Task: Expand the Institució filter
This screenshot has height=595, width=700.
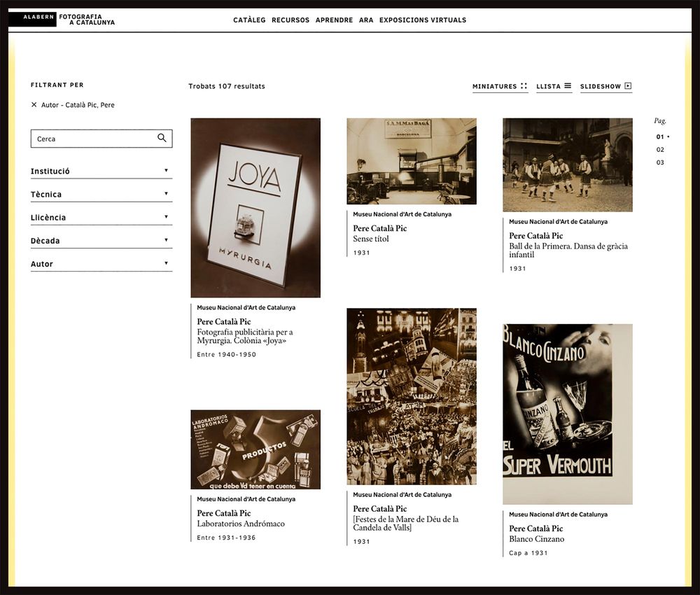Action: [101, 171]
